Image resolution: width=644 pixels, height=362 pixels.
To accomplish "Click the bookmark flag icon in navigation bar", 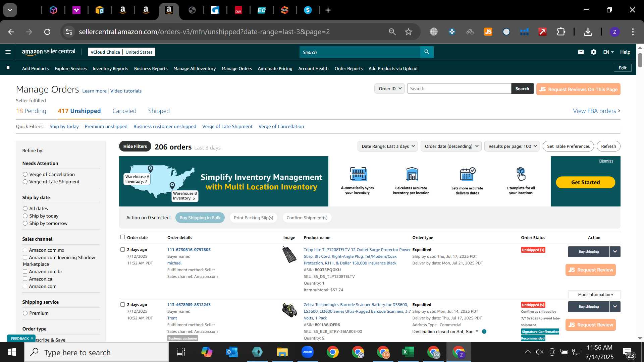I will (x=8, y=68).
